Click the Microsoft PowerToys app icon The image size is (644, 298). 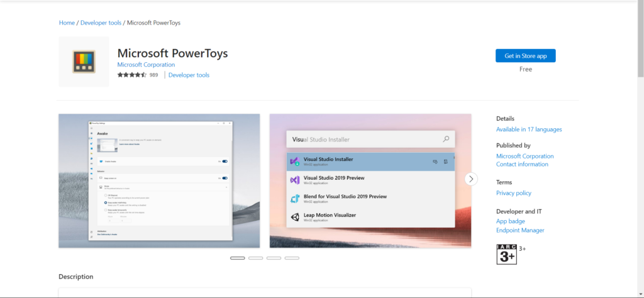pos(84,62)
